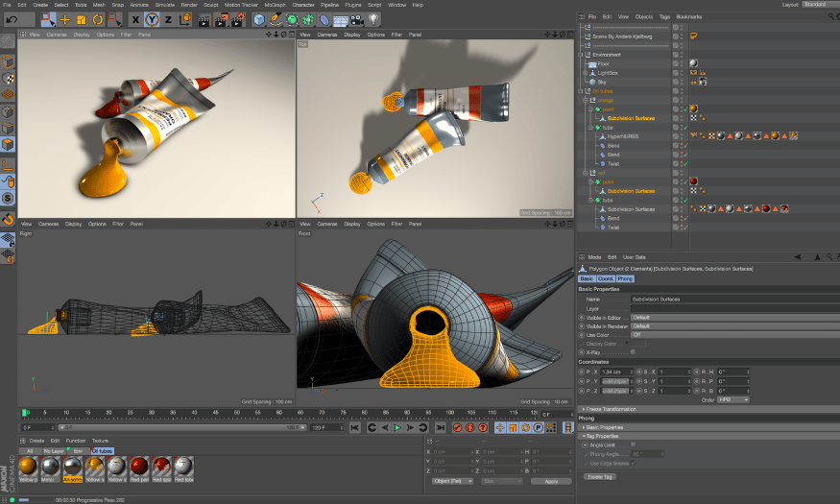Open the deformer capsule icon

[324, 20]
